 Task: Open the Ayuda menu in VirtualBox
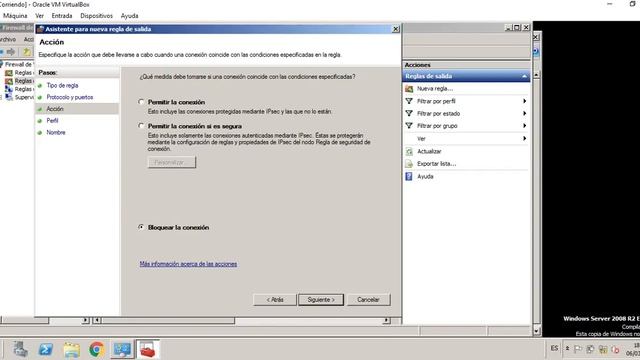click(129, 16)
